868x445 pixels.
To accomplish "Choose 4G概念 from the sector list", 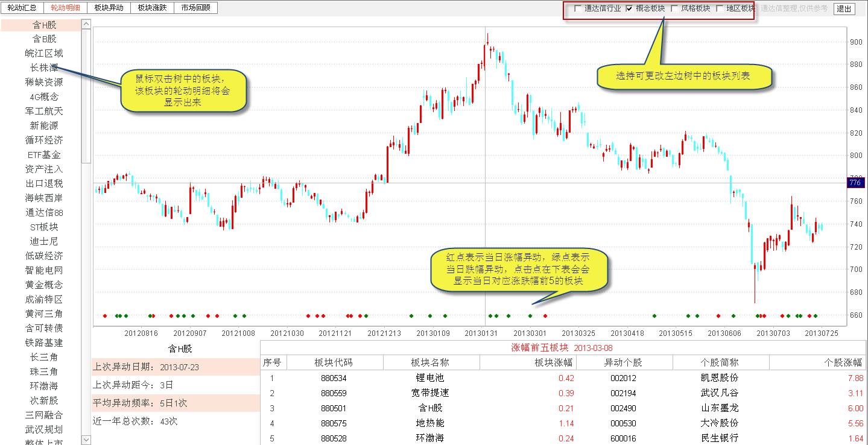I will 44,96.
